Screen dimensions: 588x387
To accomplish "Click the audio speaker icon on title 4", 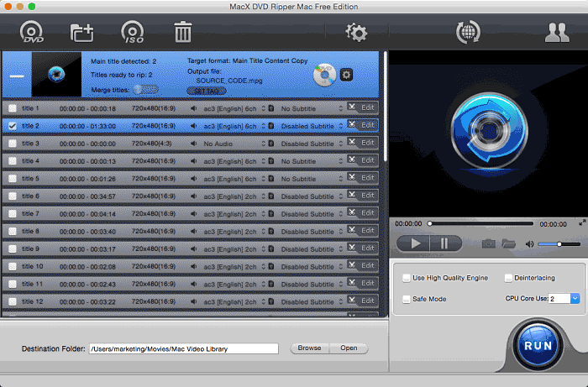I will (x=193, y=161).
